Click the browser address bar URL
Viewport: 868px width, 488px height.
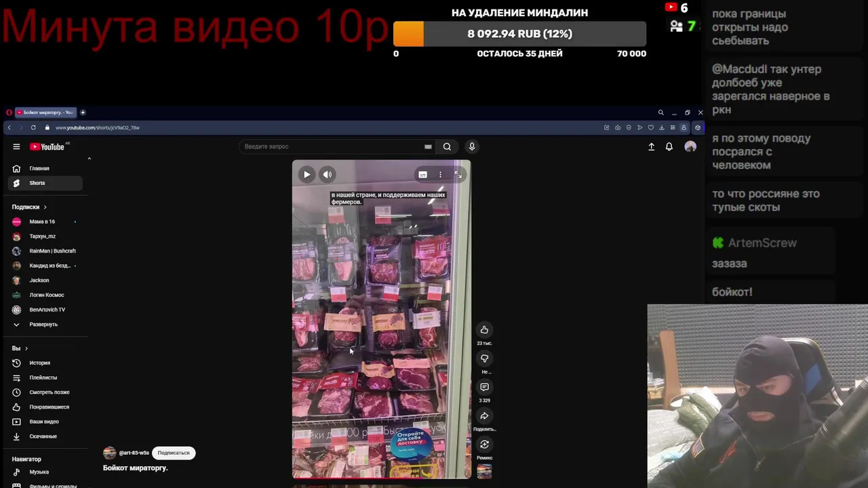(98, 127)
